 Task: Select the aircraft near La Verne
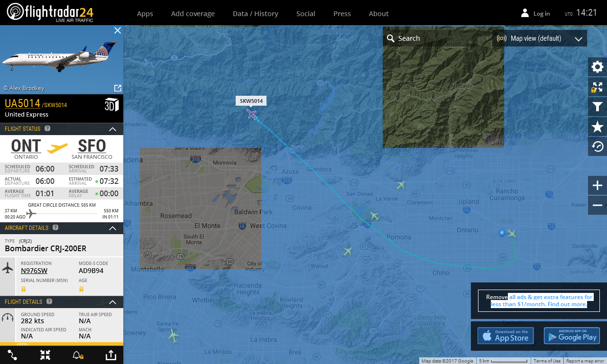point(401,185)
